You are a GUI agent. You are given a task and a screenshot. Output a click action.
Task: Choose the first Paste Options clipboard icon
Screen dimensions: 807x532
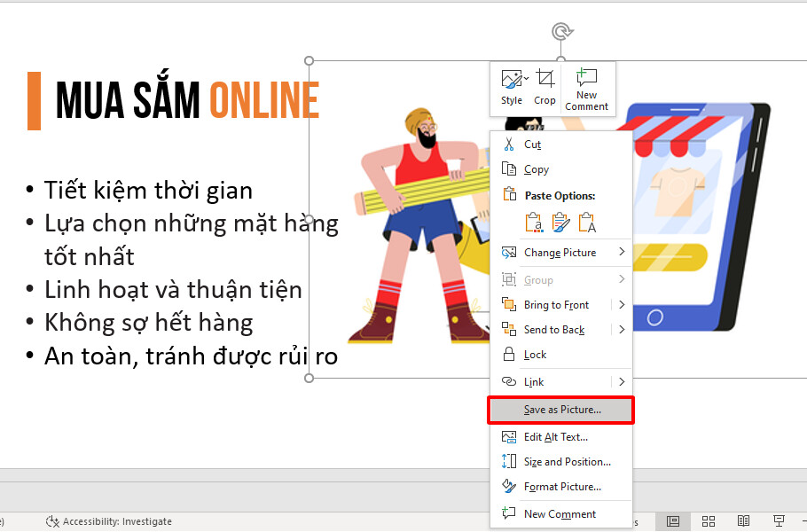coord(534,223)
